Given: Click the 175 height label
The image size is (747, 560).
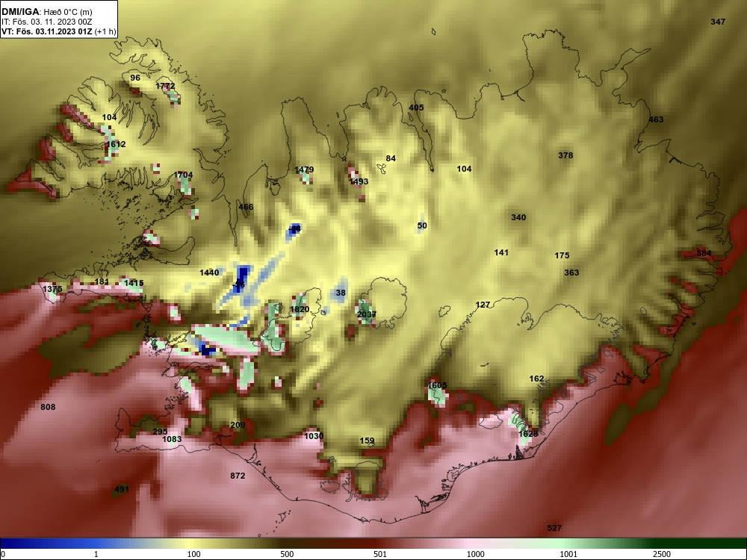Looking at the screenshot, I should (562, 255).
